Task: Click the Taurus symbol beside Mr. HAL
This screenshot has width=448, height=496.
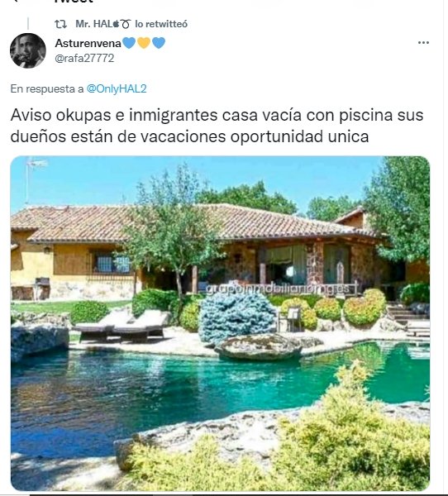Action: (x=126, y=24)
